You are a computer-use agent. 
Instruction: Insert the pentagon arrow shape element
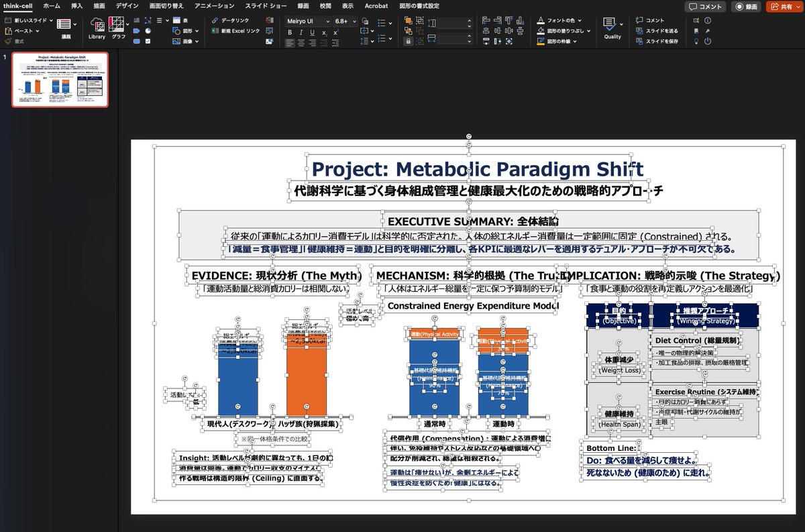pyautogui.click(x=136, y=30)
